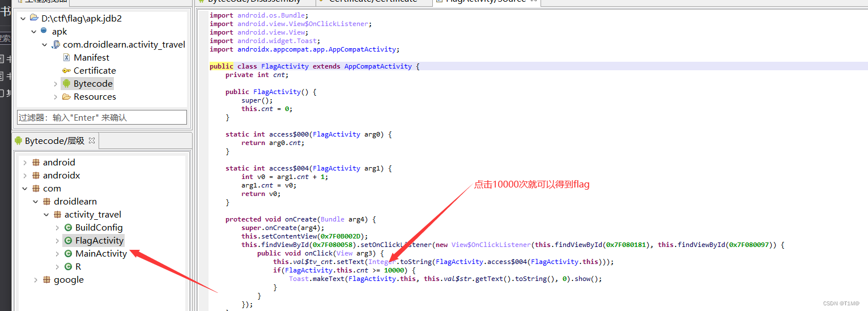Expand the android package
Screen dimensions: 868x311
pyautogui.click(x=25, y=162)
